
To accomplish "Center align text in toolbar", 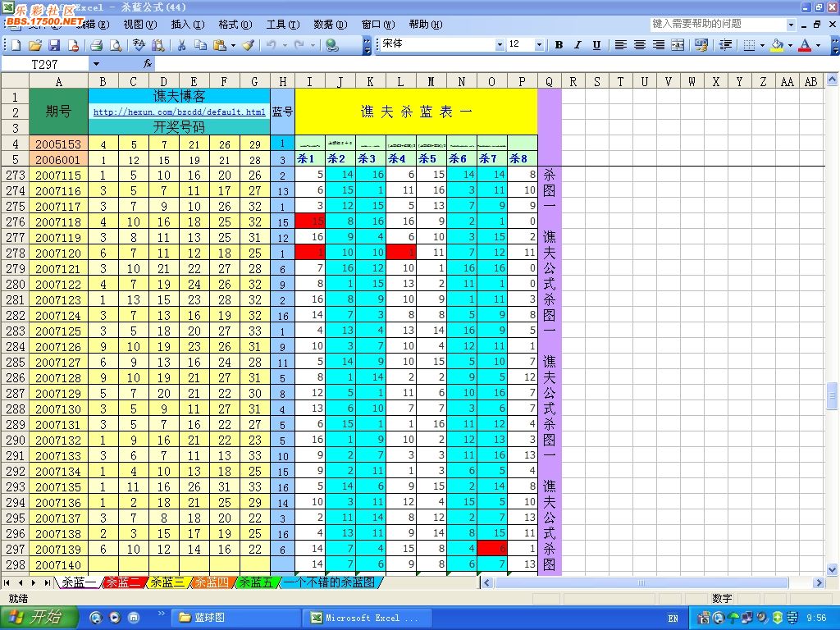I will click(640, 45).
